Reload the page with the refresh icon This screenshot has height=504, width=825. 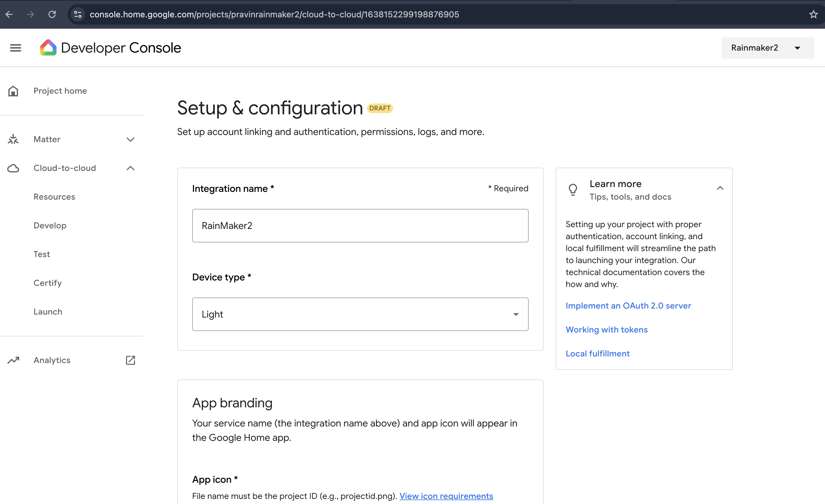[x=52, y=14]
